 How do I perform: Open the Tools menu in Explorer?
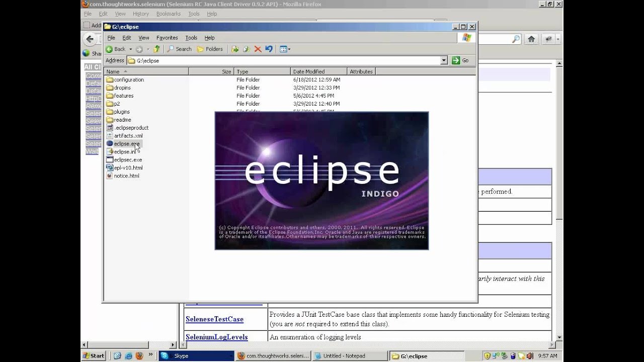[x=191, y=38]
